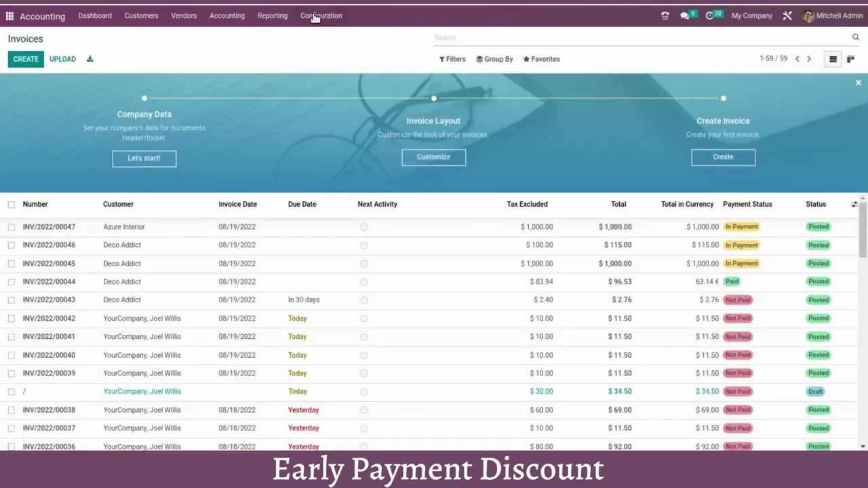Go to previous page arrow
This screenshot has height=488, width=868.
797,59
